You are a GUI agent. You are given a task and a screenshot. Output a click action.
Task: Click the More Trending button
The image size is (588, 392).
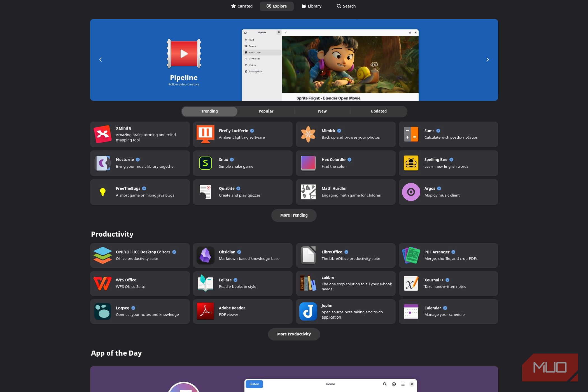(294, 215)
